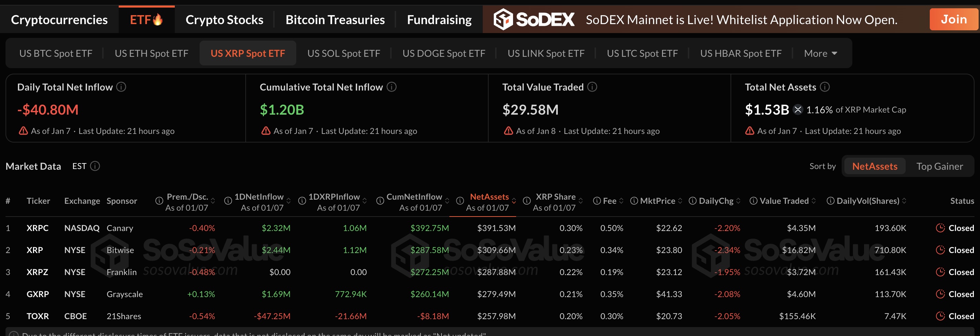The height and width of the screenshot is (336, 980).
Task: Expand the More ETF dropdown
Action: coord(820,54)
